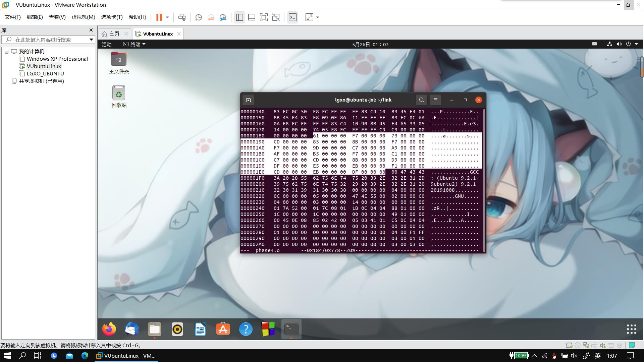Viewport: 644px width, 362px height.
Task: Open the 主文件夹 desktop folder
Action: (x=119, y=63)
